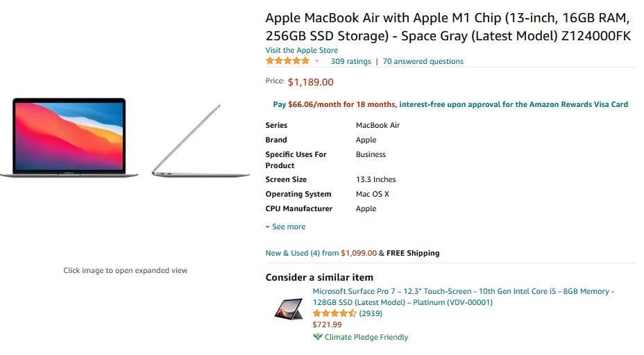Open the side-profile MacBook Air image

click(201, 140)
